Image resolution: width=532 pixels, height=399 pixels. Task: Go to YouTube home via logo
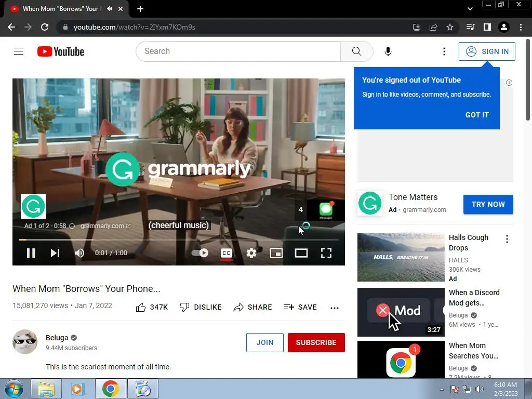(x=61, y=51)
